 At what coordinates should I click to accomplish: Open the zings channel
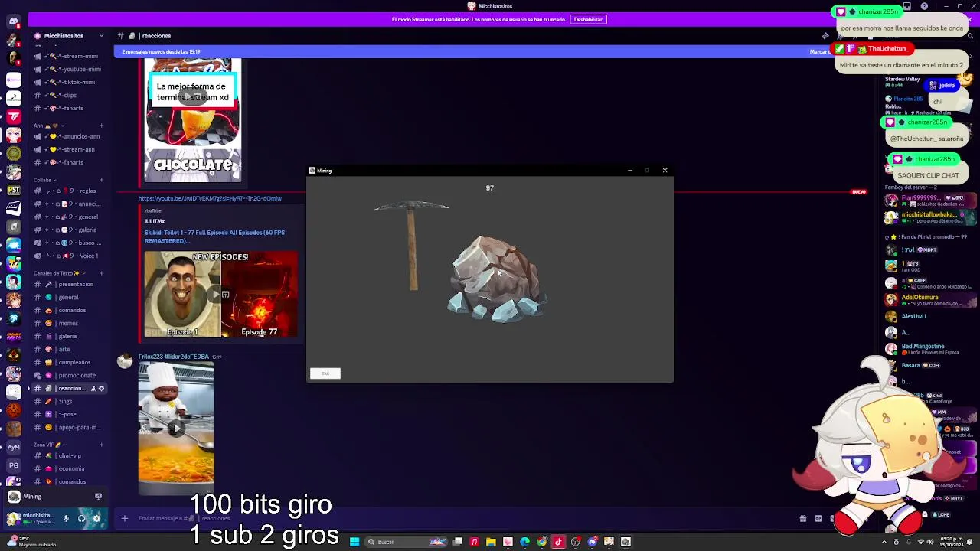coord(67,401)
